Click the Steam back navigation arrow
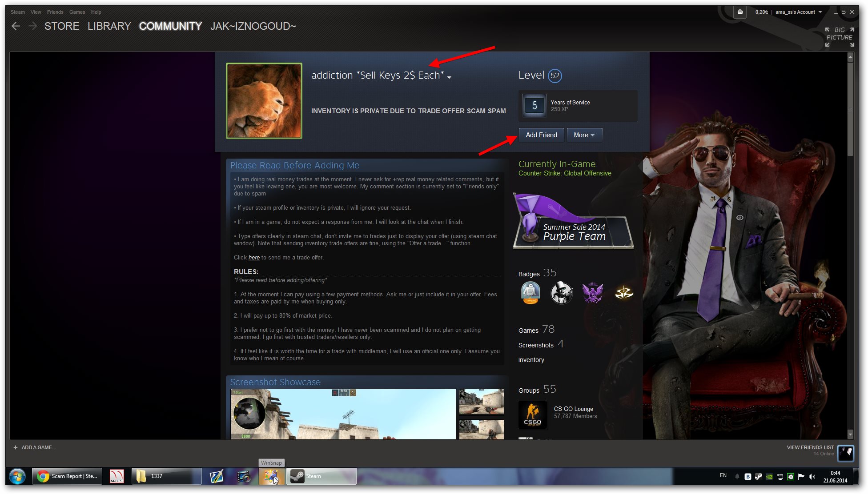The width and height of the screenshot is (868, 494). [x=16, y=26]
